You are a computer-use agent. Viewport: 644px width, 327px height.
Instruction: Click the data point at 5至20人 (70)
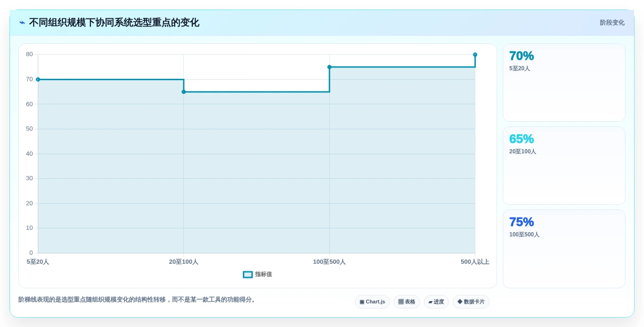tap(38, 79)
